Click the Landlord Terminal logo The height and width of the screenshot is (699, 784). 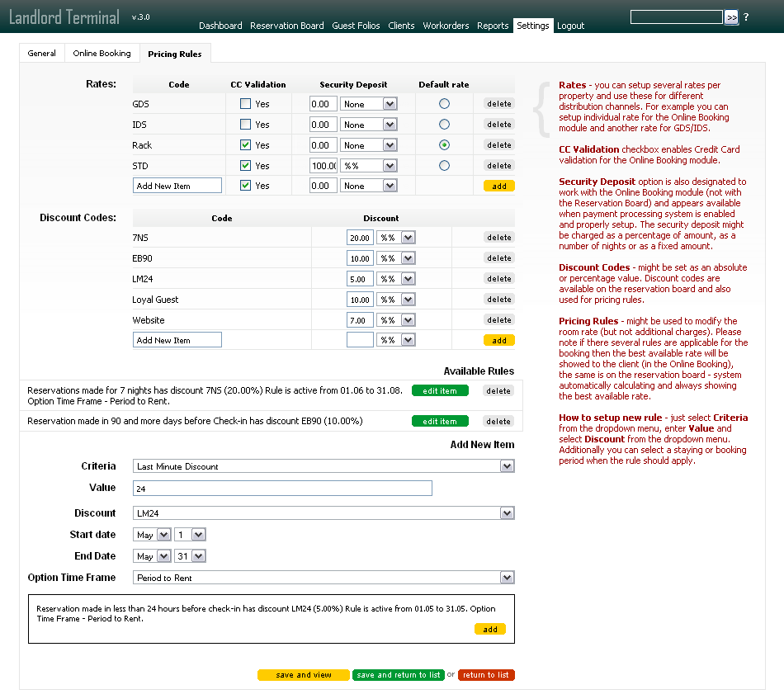[x=64, y=17]
